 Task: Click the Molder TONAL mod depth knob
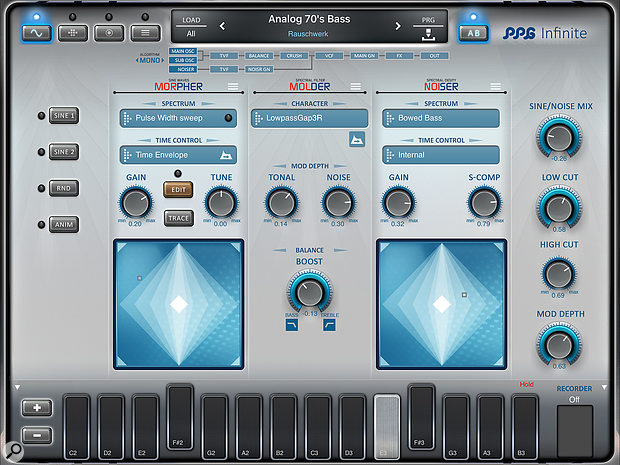282,203
